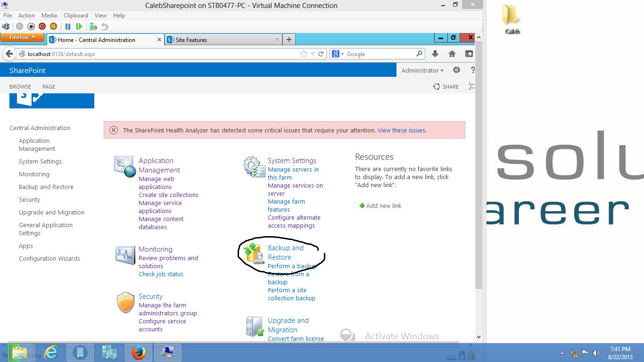The height and width of the screenshot is (362, 644).
Task: Open the orange Firefox menu button
Action: pos(23,37)
